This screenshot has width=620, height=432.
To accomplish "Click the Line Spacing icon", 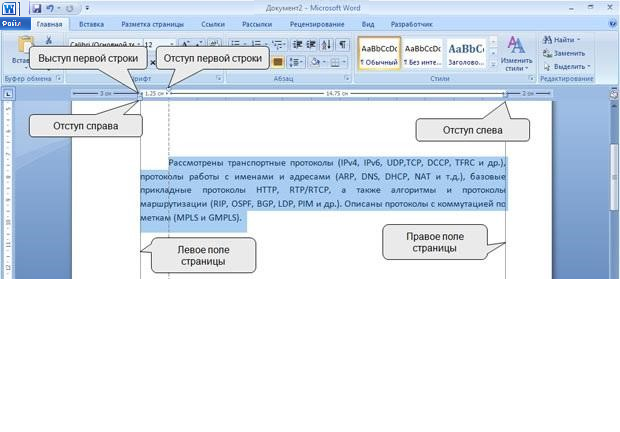I will 293,62.
